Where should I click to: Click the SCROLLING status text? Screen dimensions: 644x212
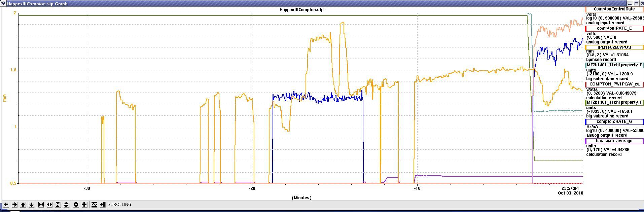pyautogui.click(x=119, y=205)
